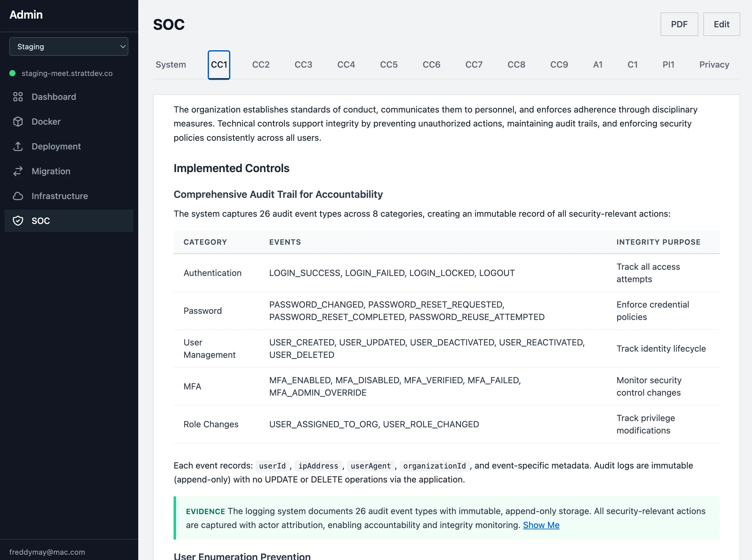
Task: Navigate to Deployment in the sidebar
Action: 56,146
